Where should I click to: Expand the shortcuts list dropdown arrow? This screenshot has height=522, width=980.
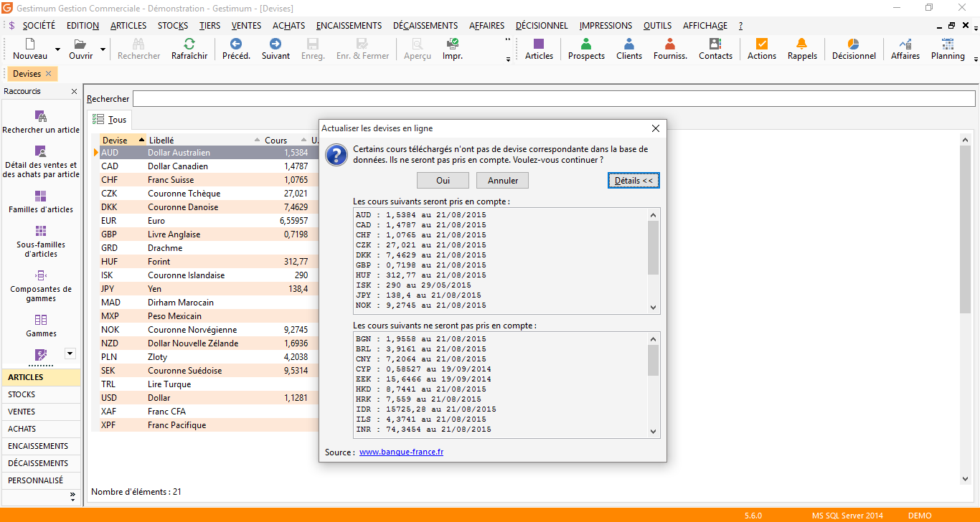[70, 353]
